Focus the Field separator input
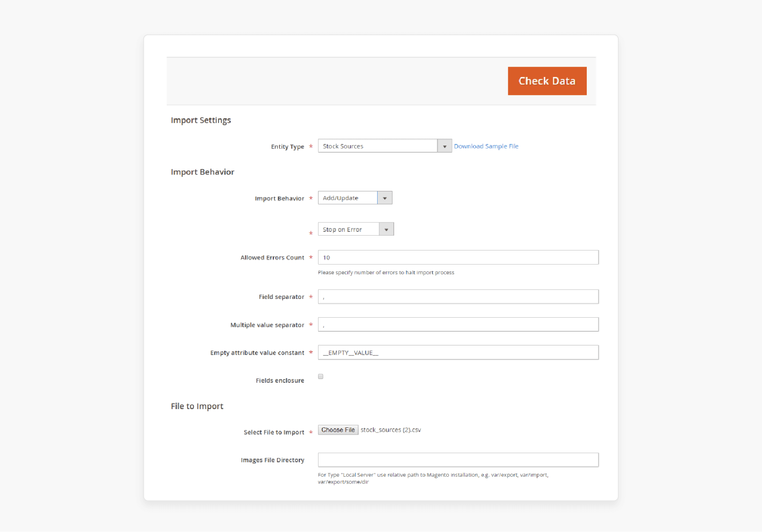 [x=458, y=297]
